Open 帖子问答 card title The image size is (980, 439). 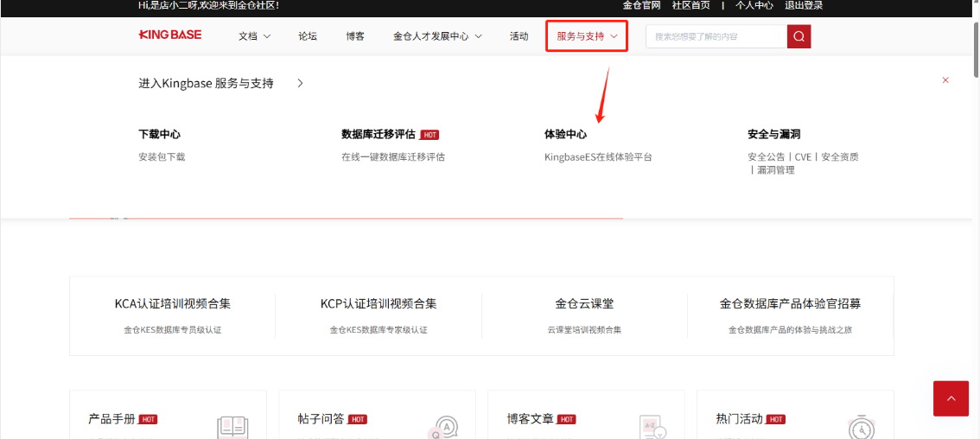click(321, 419)
